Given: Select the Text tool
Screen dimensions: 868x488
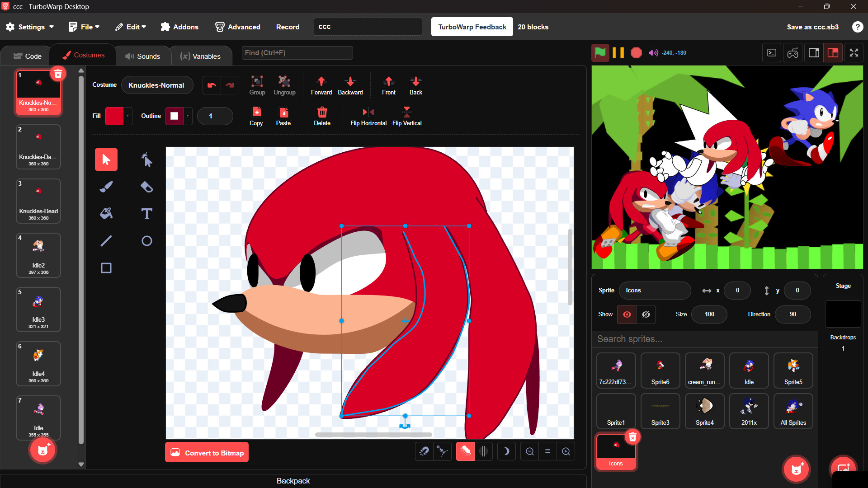Looking at the screenshot, I should [146, 214].
